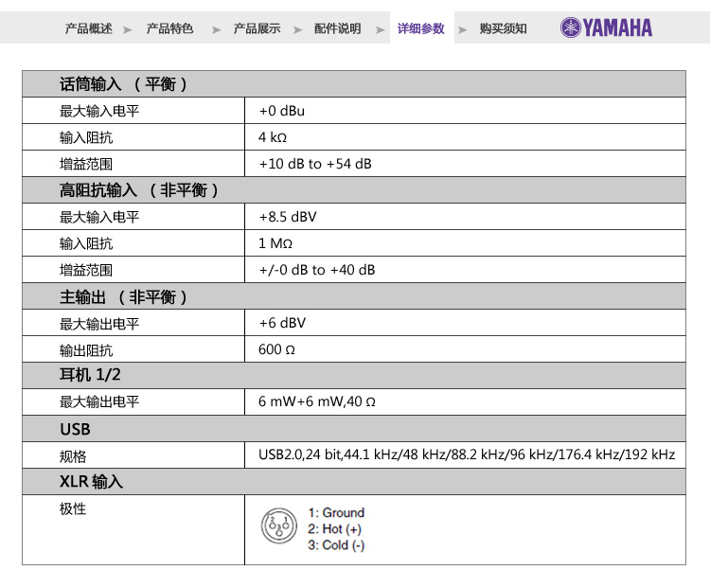Click 增益范围 label in +40 dB row
This screenshot has height=588, width=710.
tap(86, 270)
